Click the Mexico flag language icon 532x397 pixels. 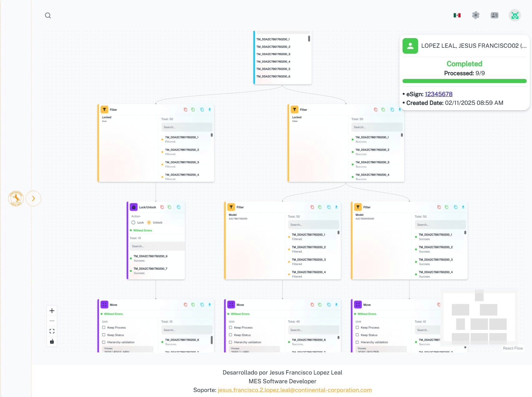click(x=457, y=15)
